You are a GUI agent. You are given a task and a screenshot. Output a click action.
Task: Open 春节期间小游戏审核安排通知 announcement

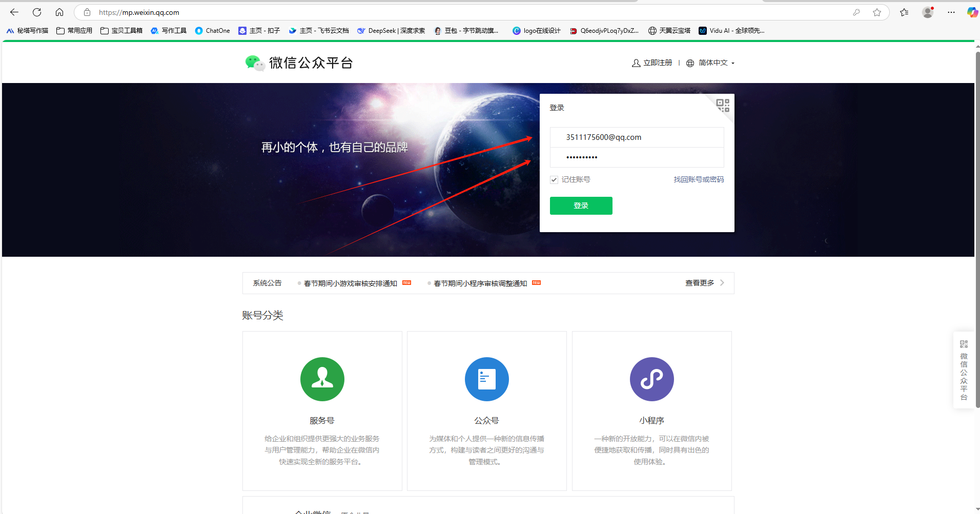(x=350, y=283)
